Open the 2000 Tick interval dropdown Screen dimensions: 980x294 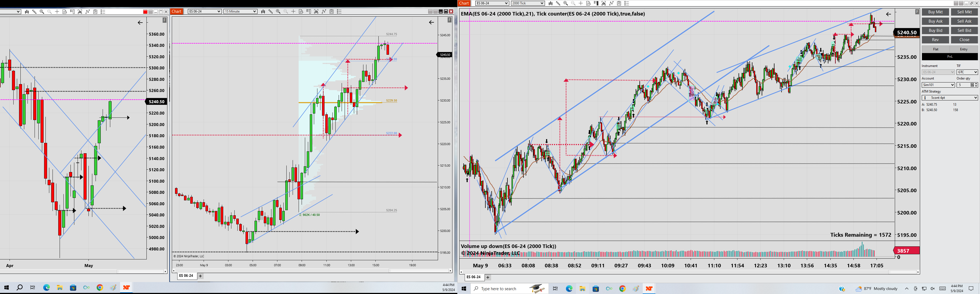click(528, 3)
